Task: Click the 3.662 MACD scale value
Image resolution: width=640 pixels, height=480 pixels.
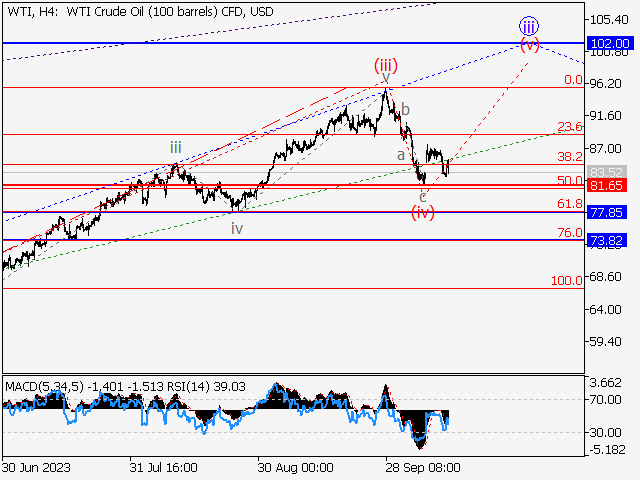Action: pos(606,383)
